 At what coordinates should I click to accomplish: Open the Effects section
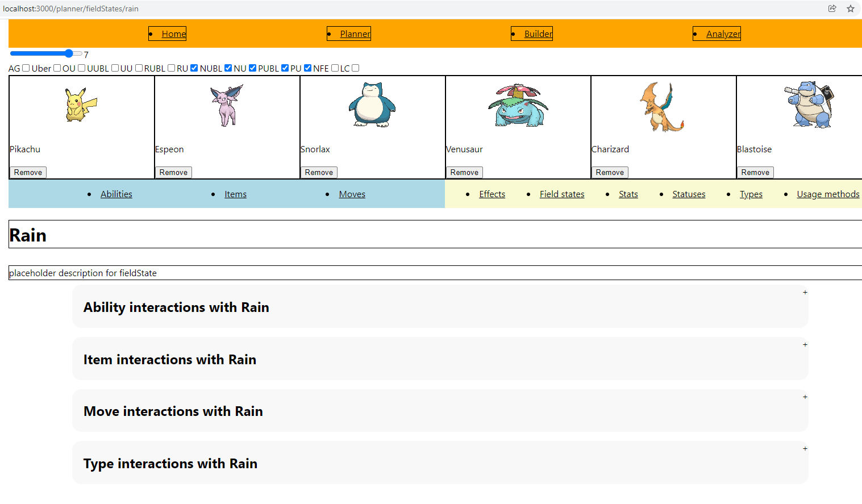[492, 194]
